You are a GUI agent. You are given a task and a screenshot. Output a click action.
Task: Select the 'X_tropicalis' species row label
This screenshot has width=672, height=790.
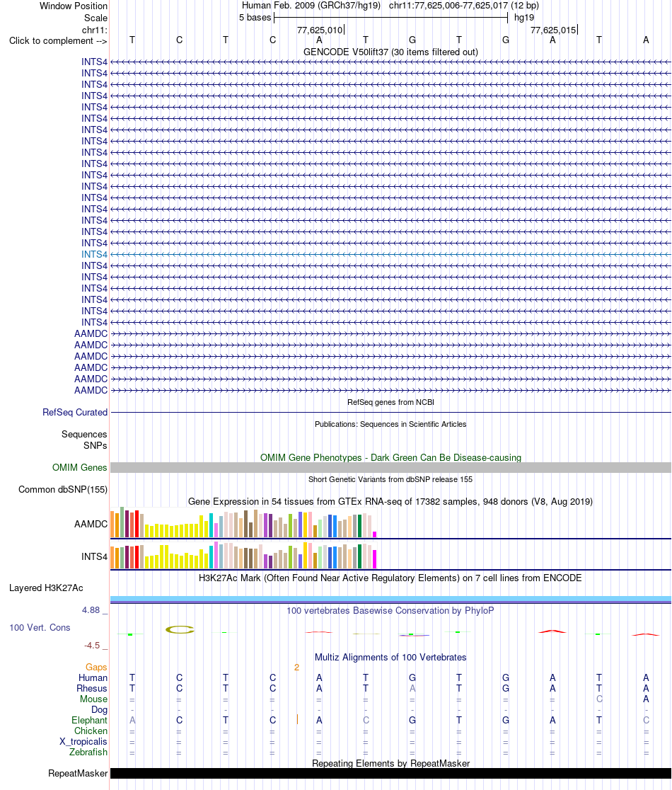pyautogui.click(x=83, y=742)
